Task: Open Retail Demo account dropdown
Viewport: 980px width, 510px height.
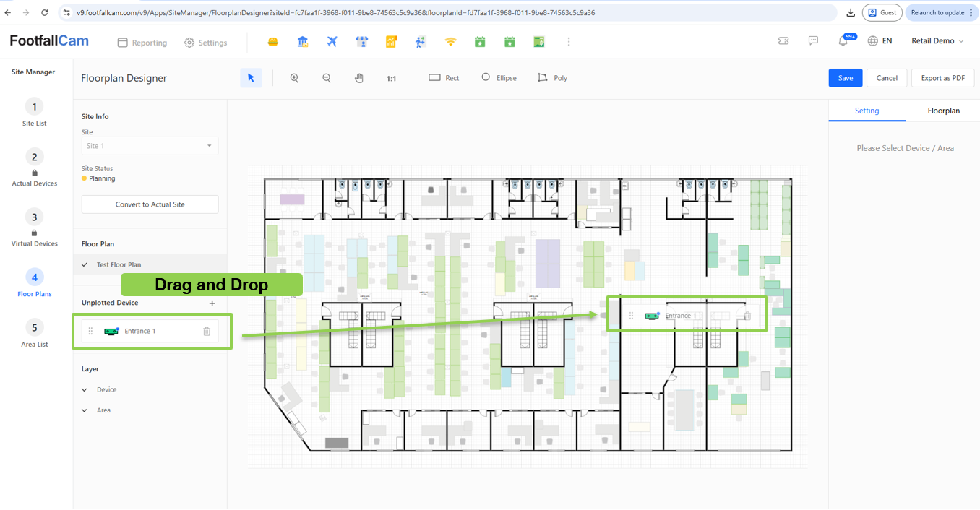Action: [x=937, y=41]
